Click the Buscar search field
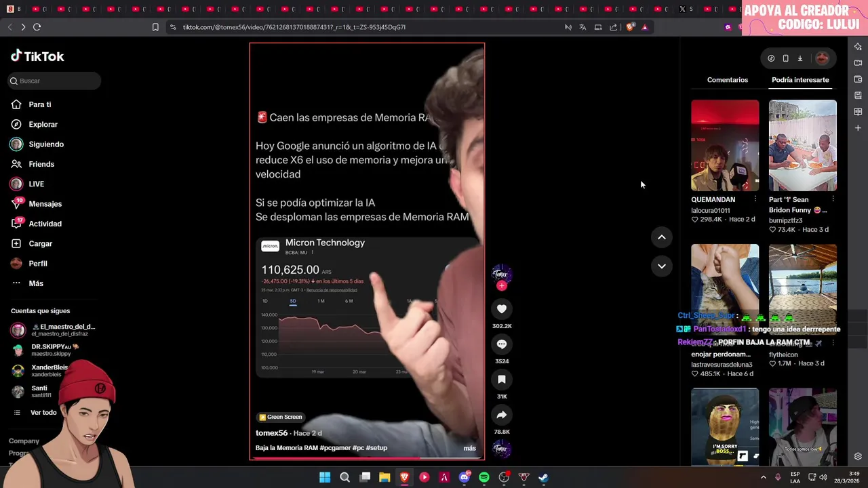 click(54, 81)
